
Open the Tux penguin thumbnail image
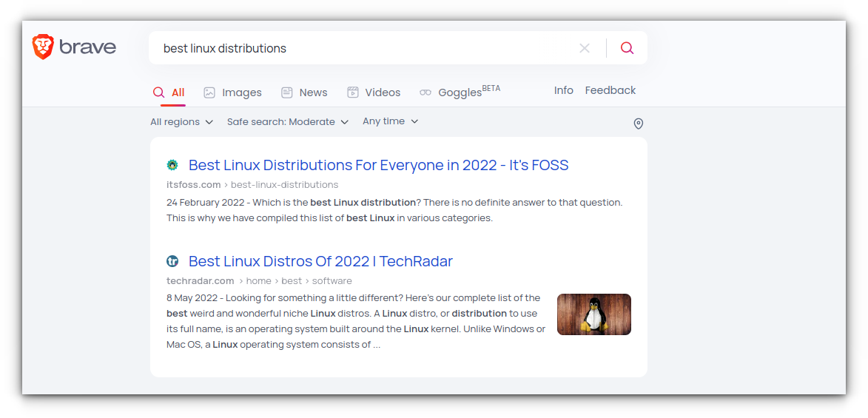pos(594,314)
